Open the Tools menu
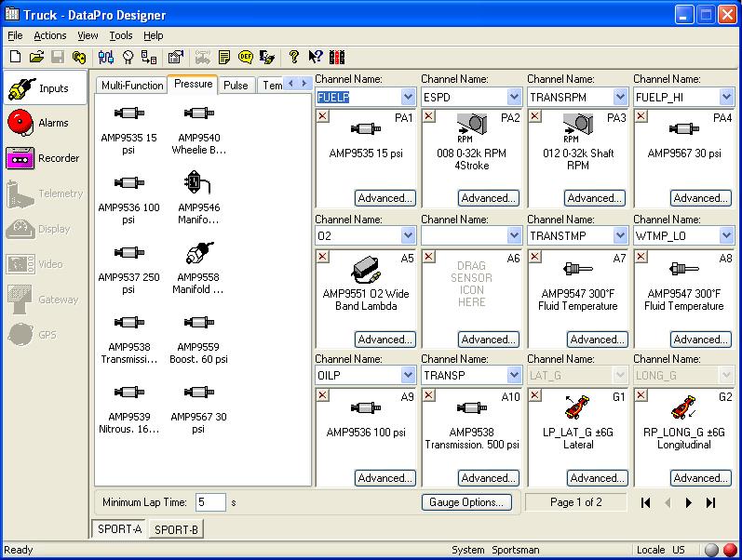 tap(121, 35)
